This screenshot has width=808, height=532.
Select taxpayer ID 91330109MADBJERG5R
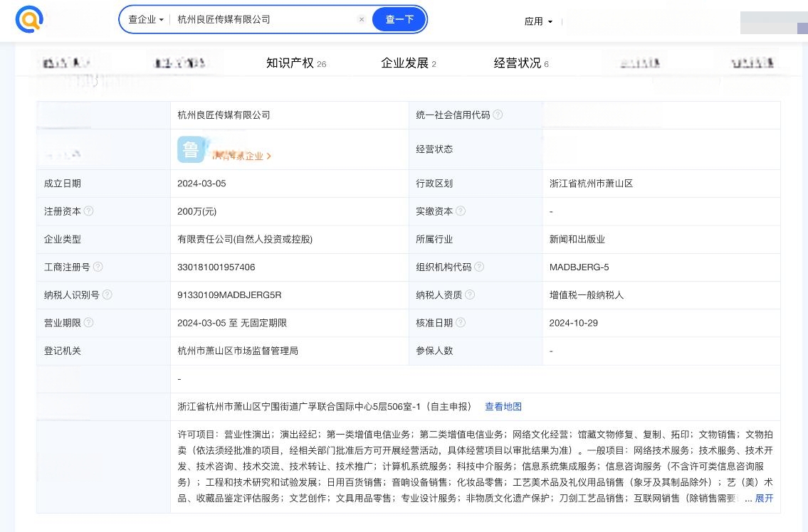pyautogui.click(x=229, y=294)
